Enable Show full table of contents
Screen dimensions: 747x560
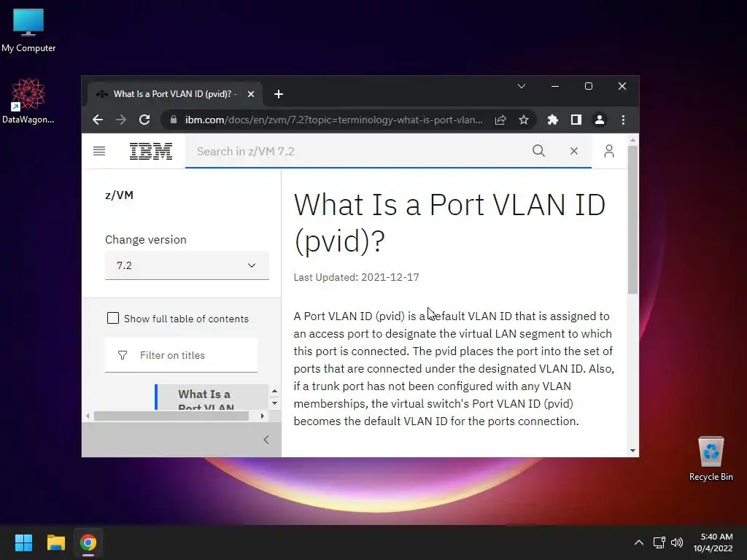(x=113, y=318)
